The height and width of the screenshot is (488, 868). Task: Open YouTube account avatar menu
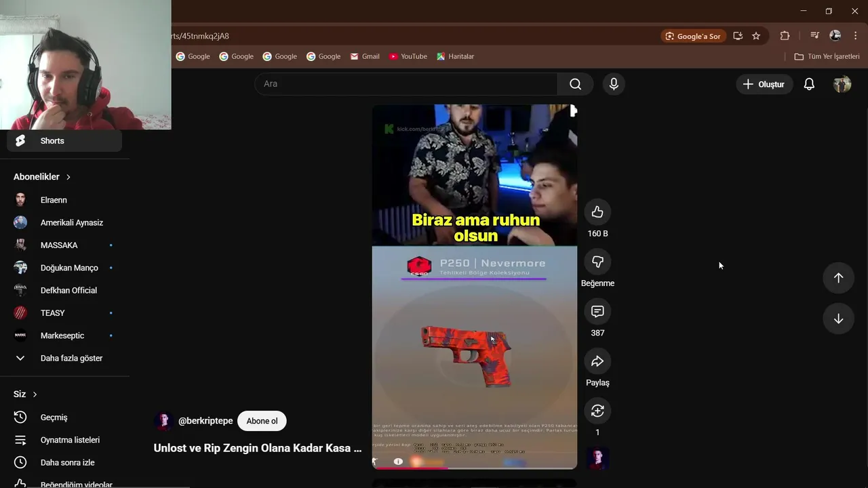click(842, 84)
